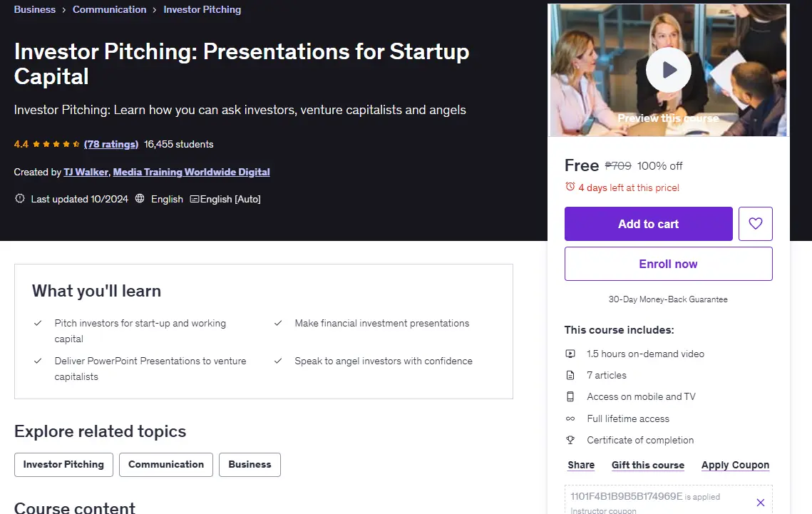
Task: Click the alarm clock icon beside days left
Action: point(570,187)
